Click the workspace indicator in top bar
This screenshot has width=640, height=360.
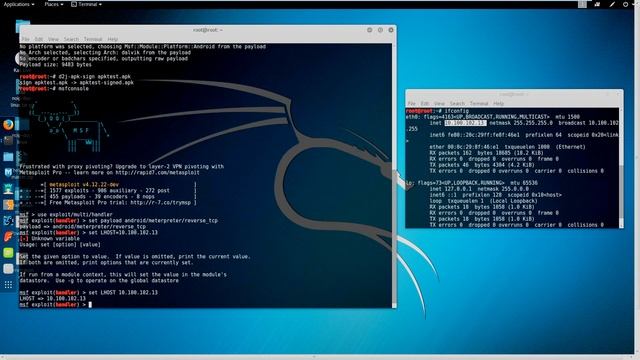582,4
